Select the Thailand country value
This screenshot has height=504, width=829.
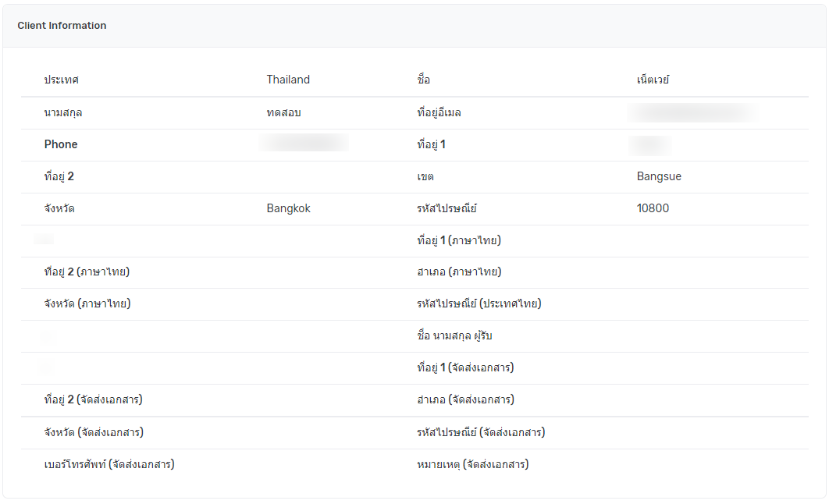tap(288, 80)
